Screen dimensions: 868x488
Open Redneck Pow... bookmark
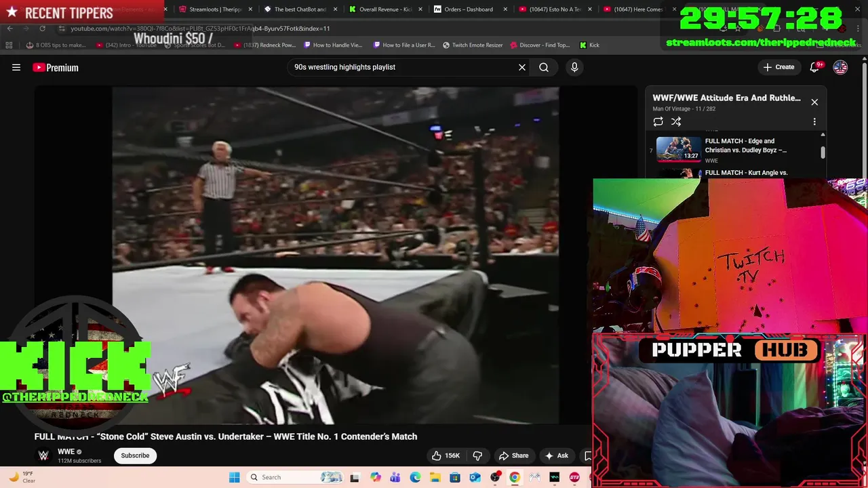(x=265, y=45)
